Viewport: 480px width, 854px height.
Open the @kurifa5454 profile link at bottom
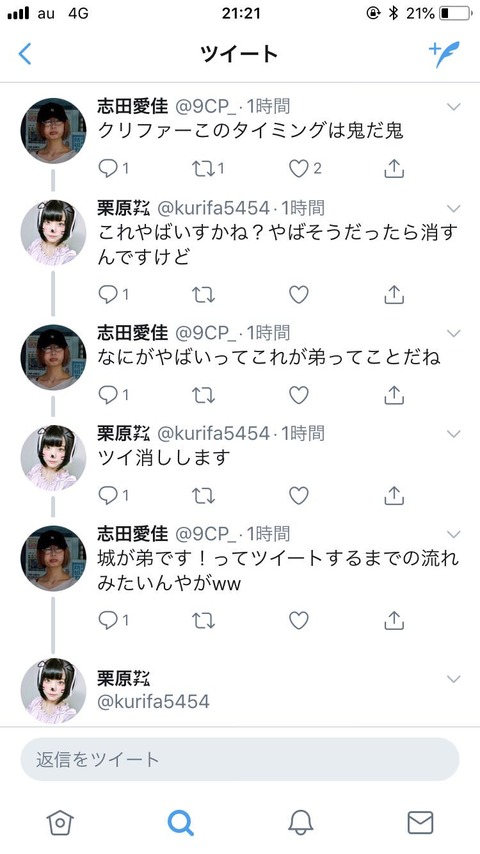(x=153, y=701)
